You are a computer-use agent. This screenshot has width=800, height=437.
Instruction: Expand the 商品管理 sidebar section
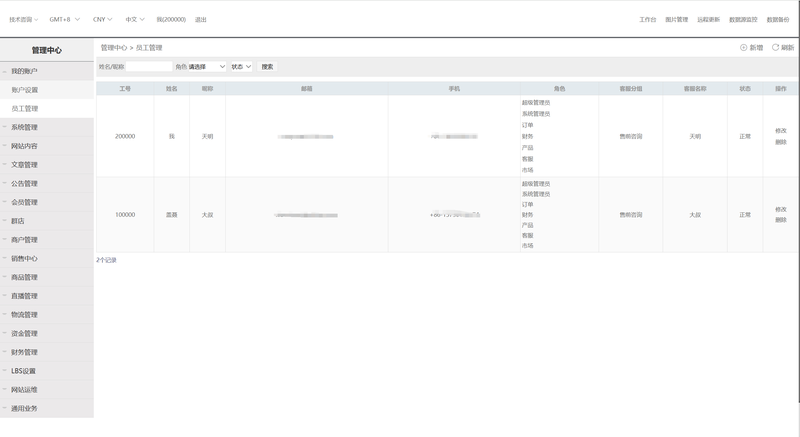pyautogui.click(x=47, y=277)
